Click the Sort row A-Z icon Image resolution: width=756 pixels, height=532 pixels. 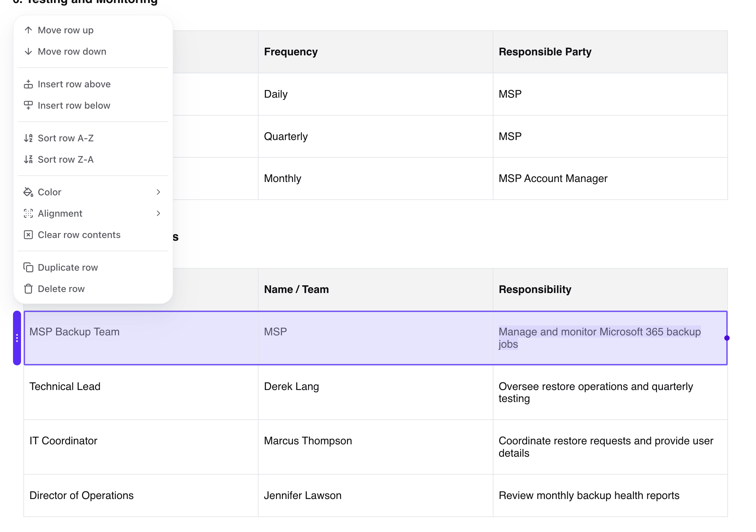[x=28, y=138]
